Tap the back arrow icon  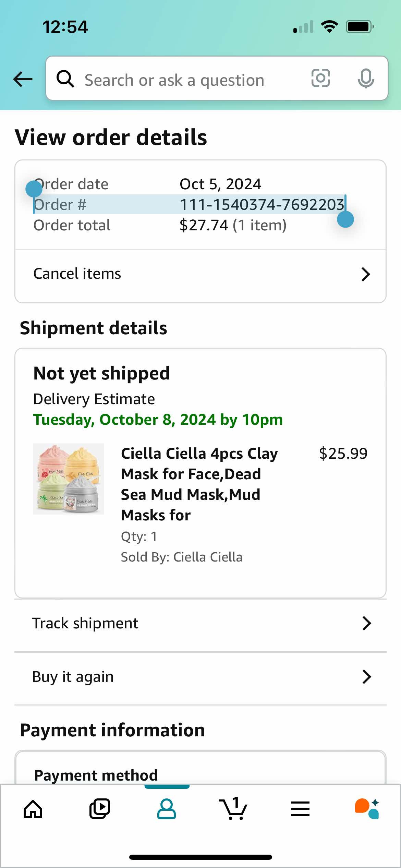(23, 79)
